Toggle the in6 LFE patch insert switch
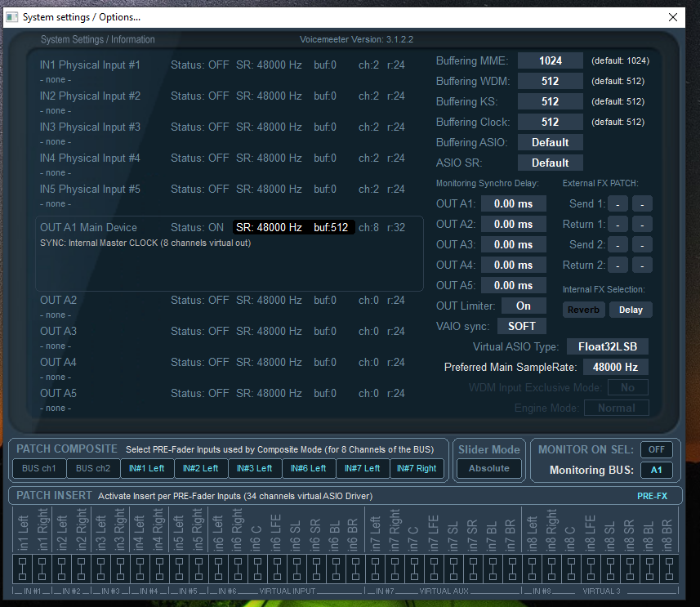Screen dimensions: 700x607 (277, 569)
